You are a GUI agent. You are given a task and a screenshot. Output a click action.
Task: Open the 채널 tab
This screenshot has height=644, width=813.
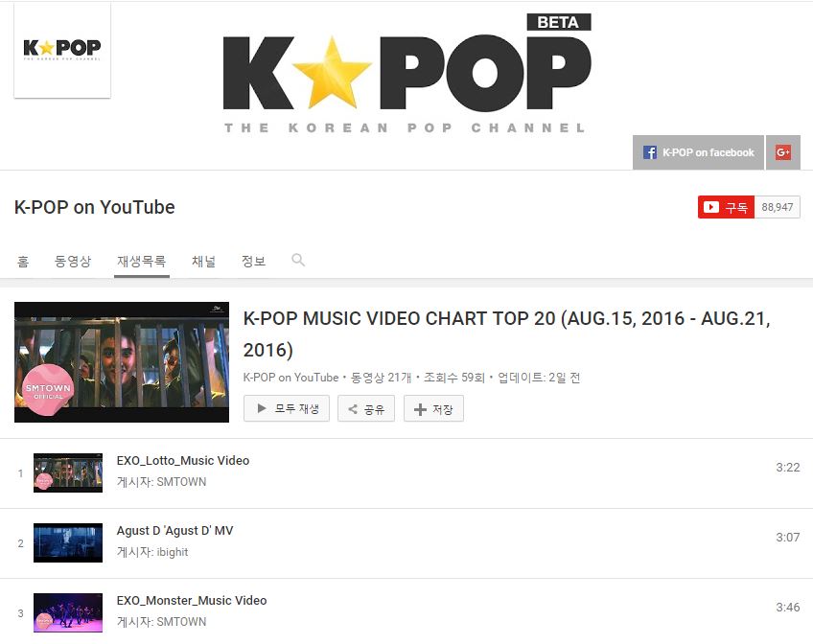coord(204,261)
